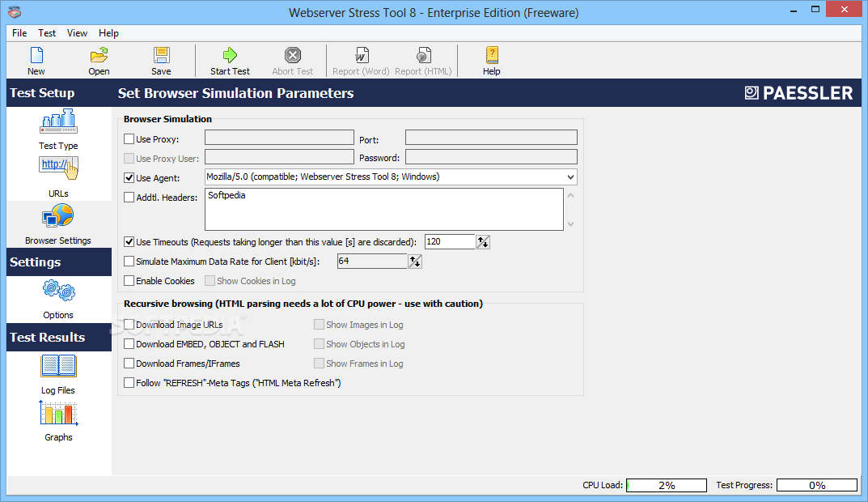Click the additional headers text area
Screen dimensions: 868x502
point(384,210)
